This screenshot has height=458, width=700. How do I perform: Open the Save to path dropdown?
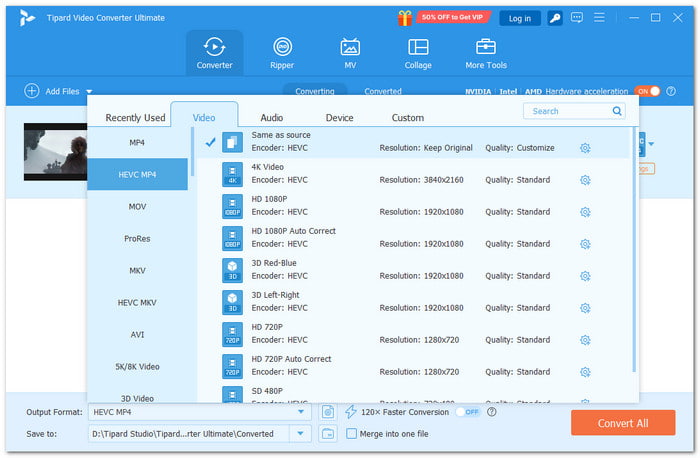[x=300, y=433]
